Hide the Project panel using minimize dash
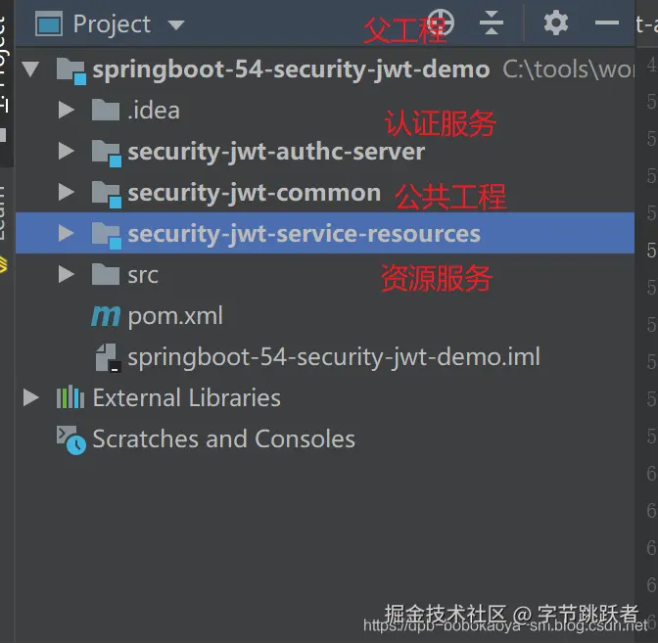The height and width of the screenshot is (644, 658). coord(607,23)
